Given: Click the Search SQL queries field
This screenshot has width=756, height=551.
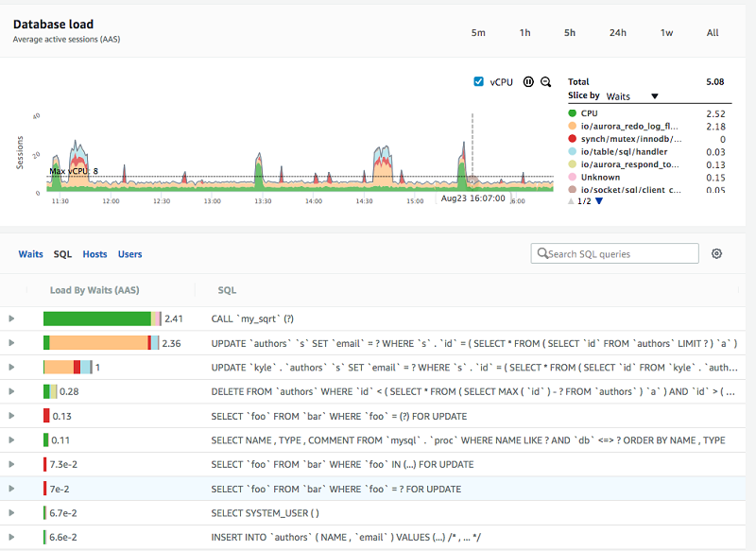Looking at the screenshot, I should (x=615, y=253).
